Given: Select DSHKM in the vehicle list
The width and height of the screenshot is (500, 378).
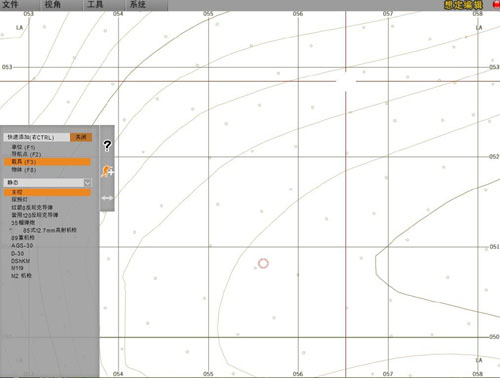Looking at the screenshot, I should [x=20, y=261].
